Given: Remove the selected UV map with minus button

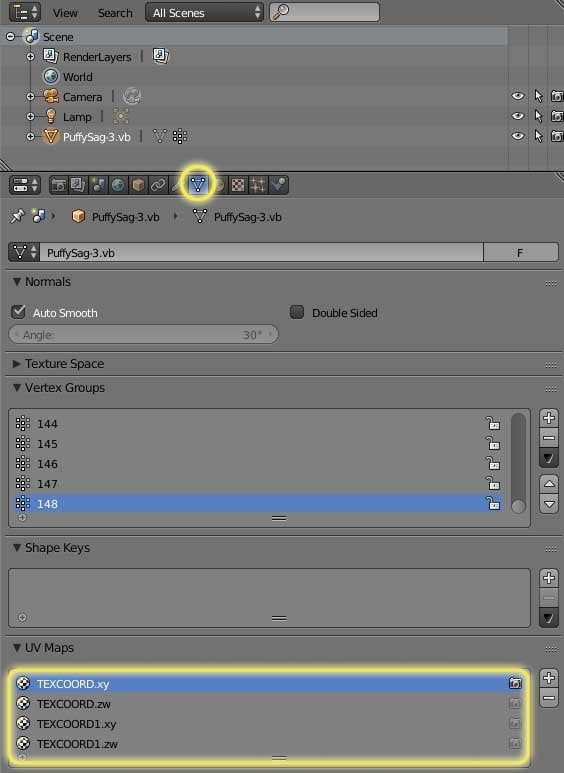Looking at the screenshot, I should pos(549,698).
